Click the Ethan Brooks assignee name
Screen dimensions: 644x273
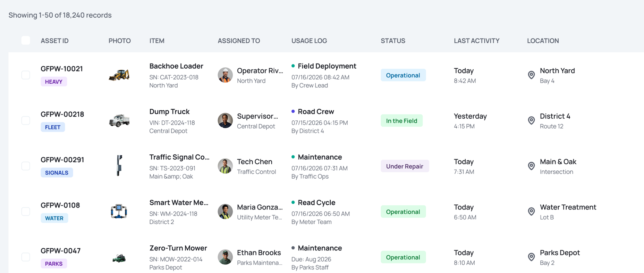[259, 252]
